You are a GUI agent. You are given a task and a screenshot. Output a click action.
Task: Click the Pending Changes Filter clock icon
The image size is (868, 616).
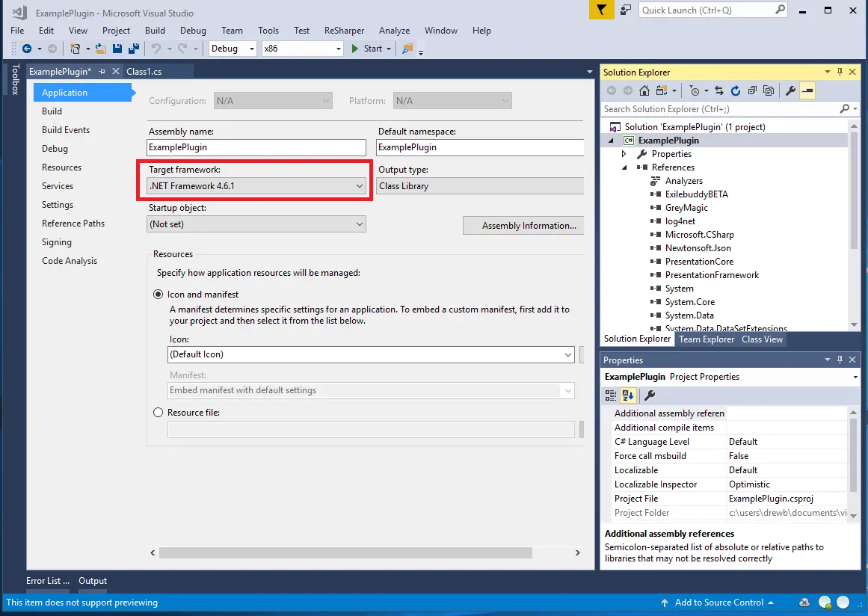(695, 90)
